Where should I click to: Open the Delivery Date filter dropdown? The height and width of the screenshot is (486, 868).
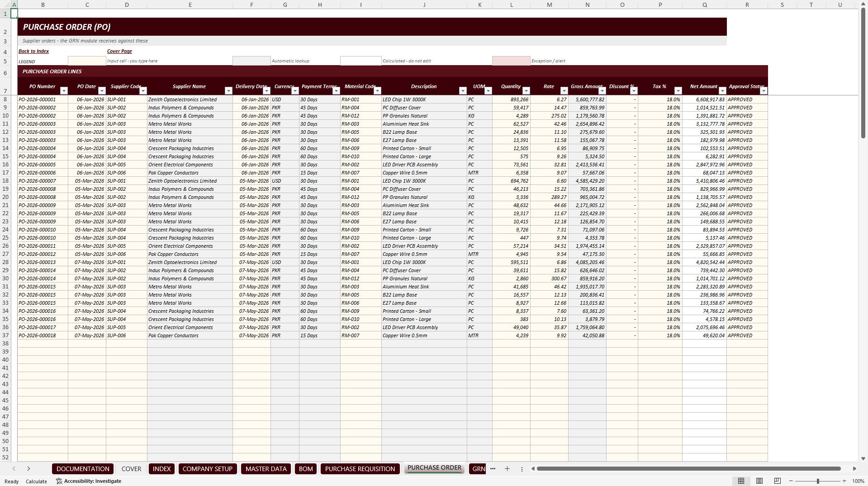pos(266,91)
